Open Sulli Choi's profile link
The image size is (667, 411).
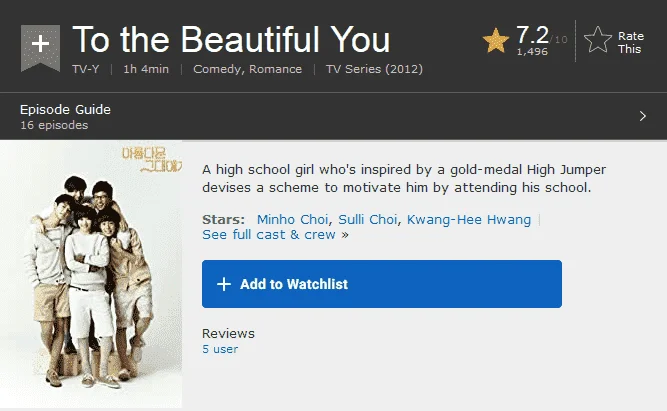368,220
